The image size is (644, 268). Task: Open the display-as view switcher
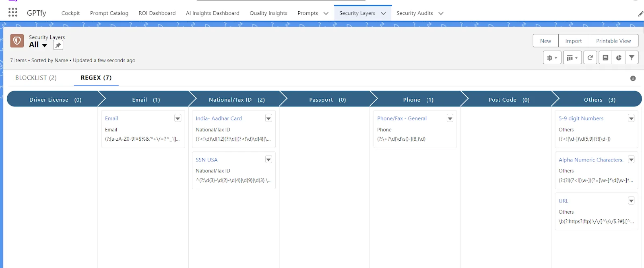click(x=572, y=58)
